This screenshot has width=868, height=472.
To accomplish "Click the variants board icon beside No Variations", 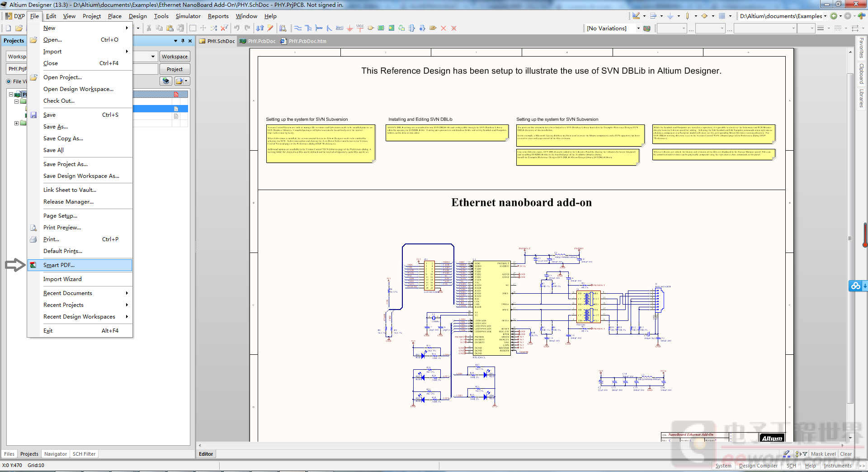I will click(x=647, y=28).
